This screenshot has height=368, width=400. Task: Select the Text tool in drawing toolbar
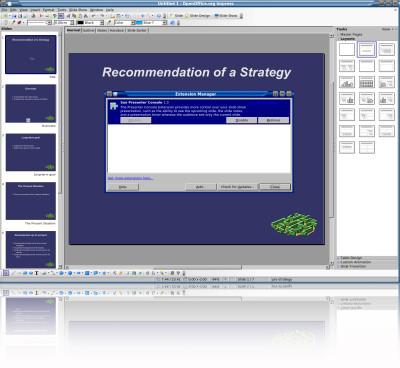coord(37,273)
